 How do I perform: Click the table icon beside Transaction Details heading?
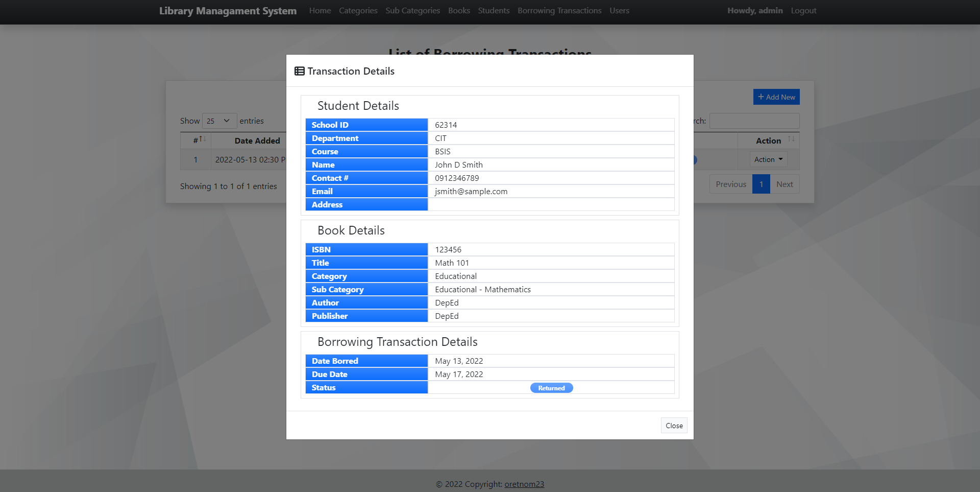tap(299, 71)
